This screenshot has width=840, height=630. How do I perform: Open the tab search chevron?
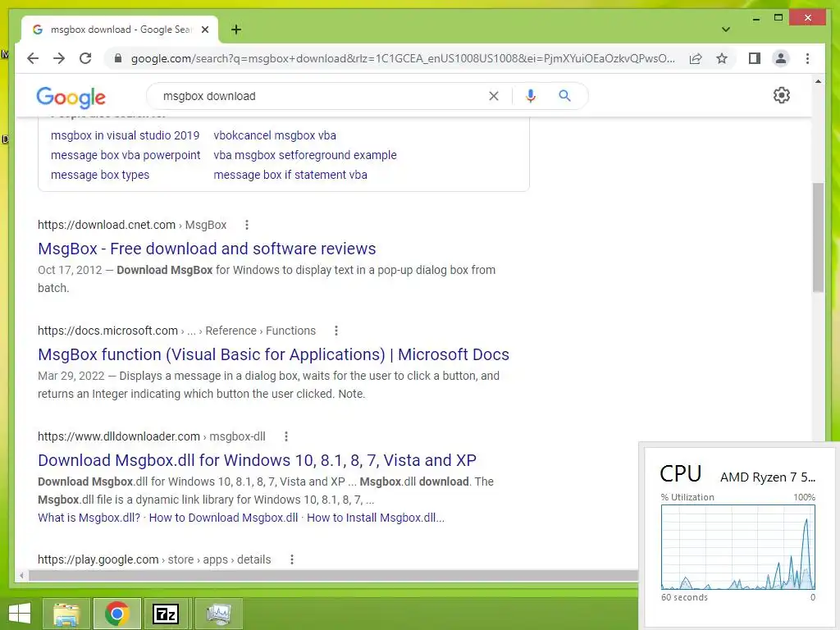coord(726,30)
